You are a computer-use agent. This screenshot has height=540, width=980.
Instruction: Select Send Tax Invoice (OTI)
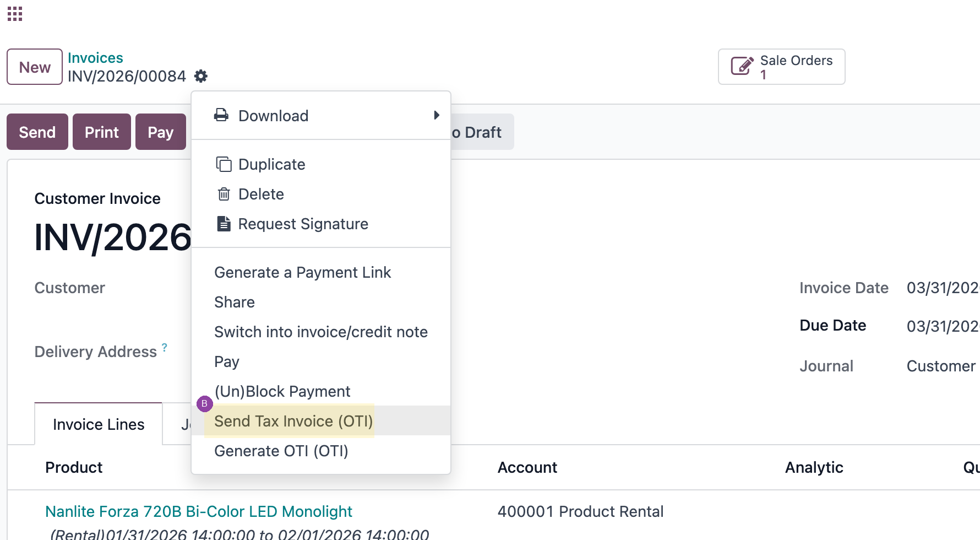[321, 421]
